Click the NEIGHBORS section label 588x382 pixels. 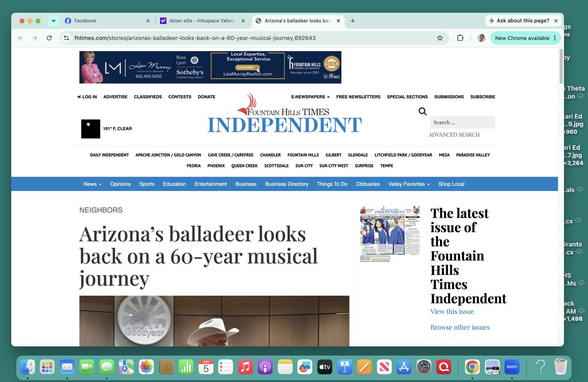point(101,210)
